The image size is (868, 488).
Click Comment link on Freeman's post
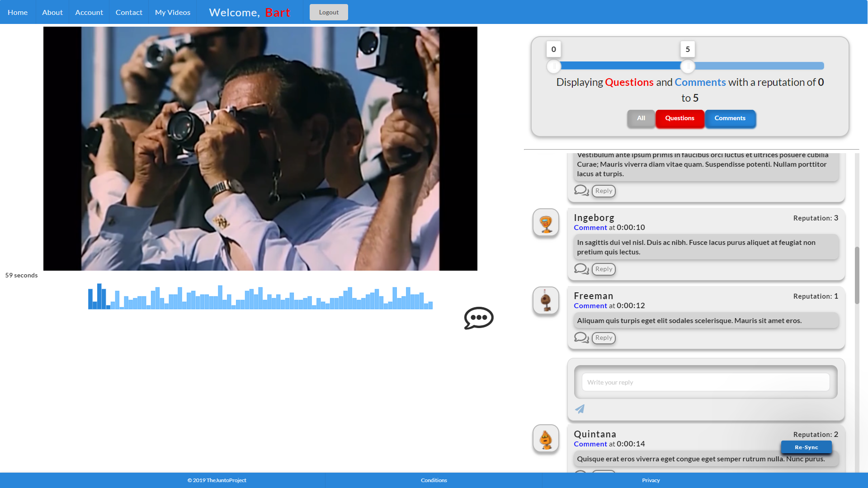point(590,306)
